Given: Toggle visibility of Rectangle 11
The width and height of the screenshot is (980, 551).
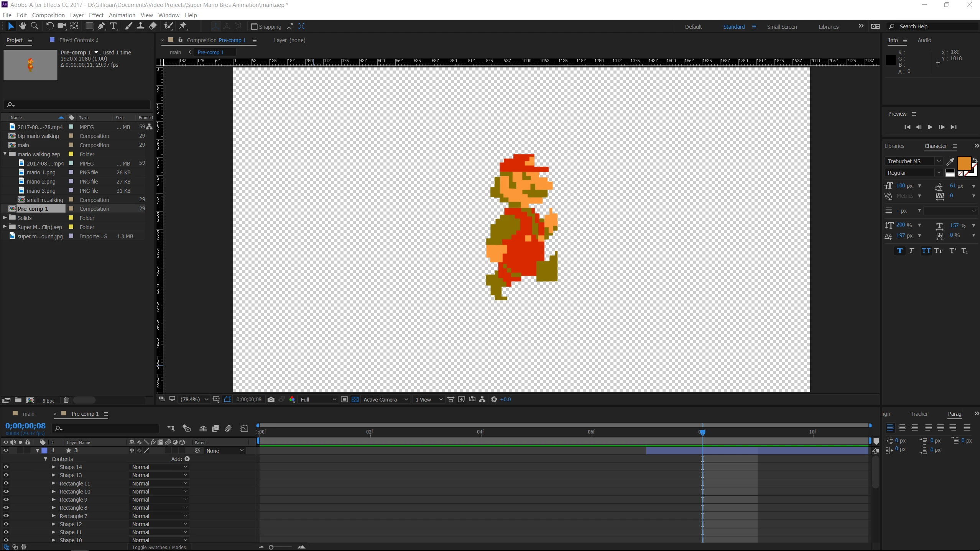Looking at the screenshot, I should pos(6,484).
